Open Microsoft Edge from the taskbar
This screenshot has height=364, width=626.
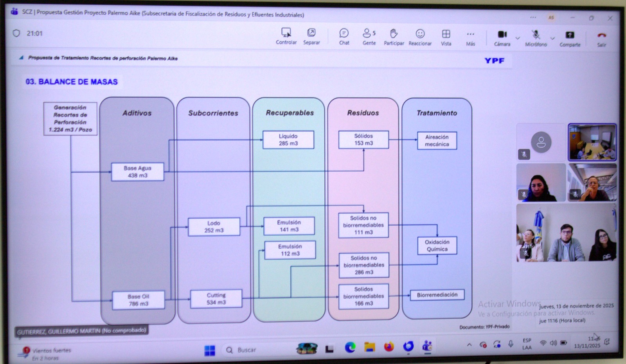350,347
